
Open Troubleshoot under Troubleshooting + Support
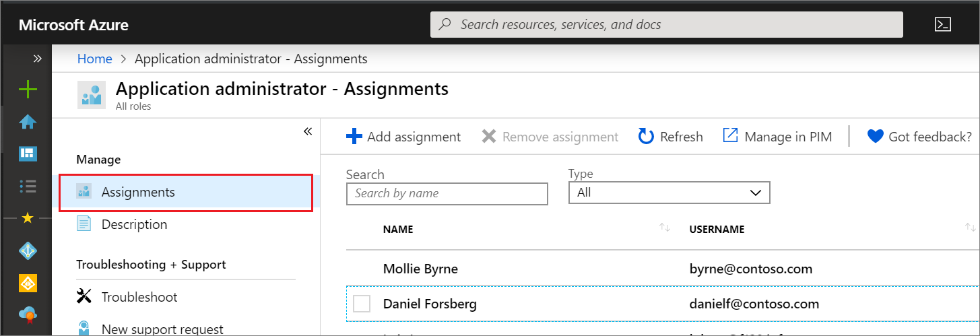pyautogui.click(x=139, y=297)
